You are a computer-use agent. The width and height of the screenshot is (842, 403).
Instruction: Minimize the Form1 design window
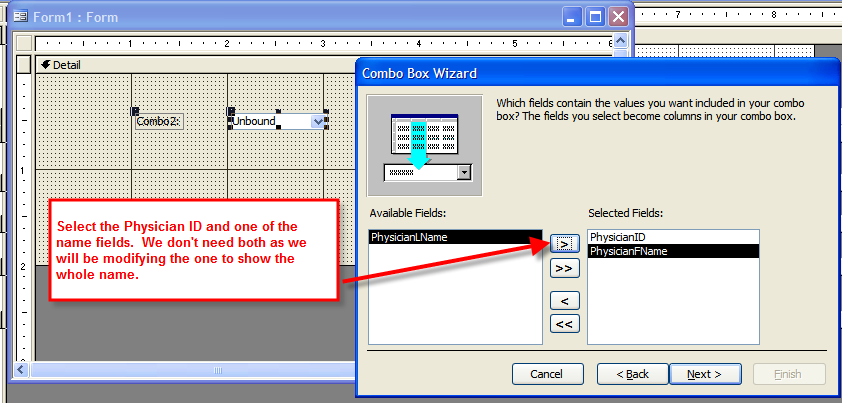point(572,16)
